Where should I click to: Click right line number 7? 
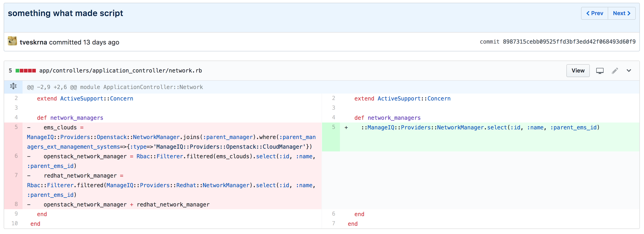coord(333,223)
